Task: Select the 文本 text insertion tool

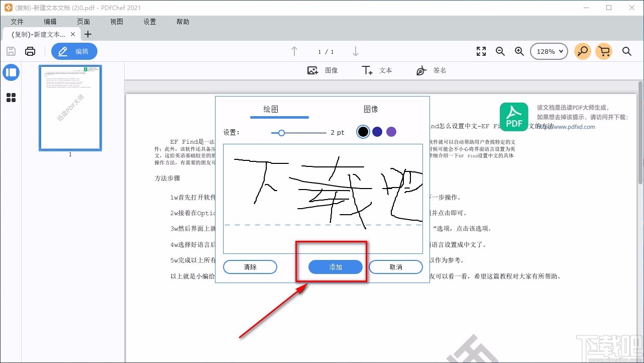Action: click(x=377, y=70)
